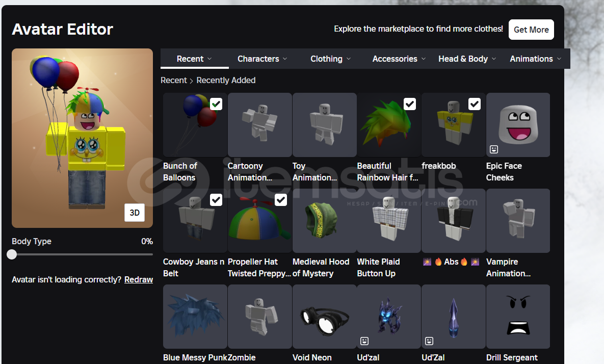Click the Vampire Animation label
Viewport: 604px width, 364px height.
pyautogui.click(x=509, y=268)
